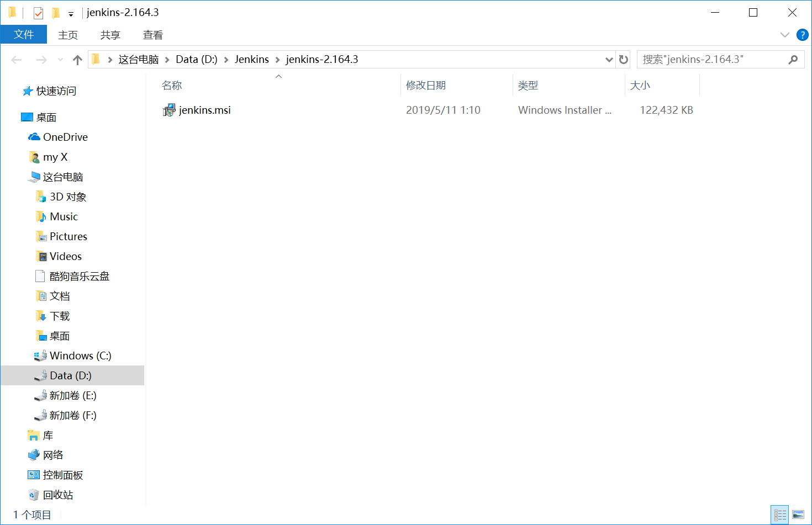Image resolution: width=812 pixels, height=525 pixels.
Task: Open 桌面 under 这台电脑
Action: click(60, 336)
